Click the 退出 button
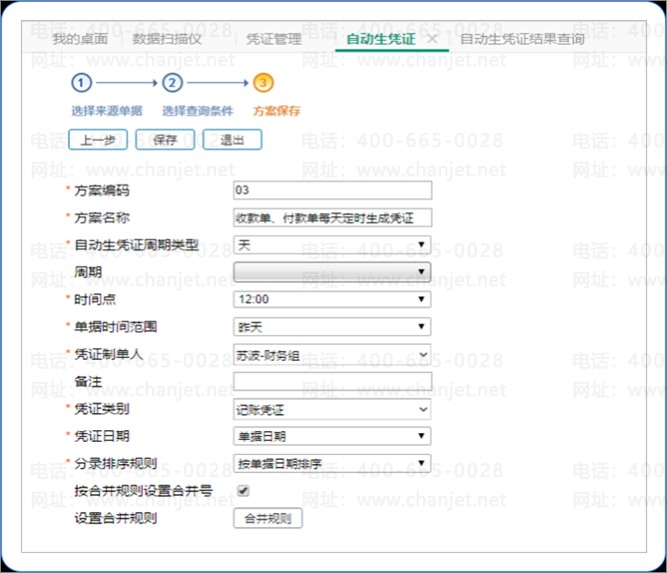The width and height of the screenshot is (667, 573). click(x=232, y=140)
